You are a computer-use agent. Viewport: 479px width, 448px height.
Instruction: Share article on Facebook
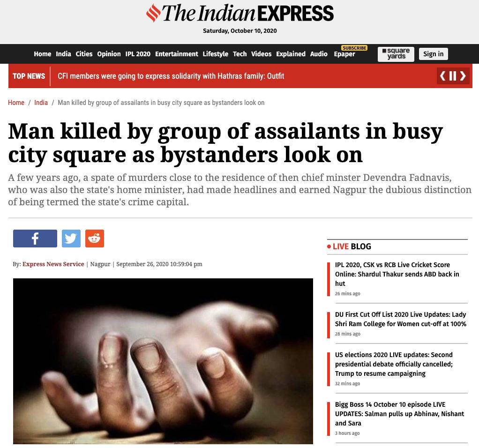(x=35, y=238)
